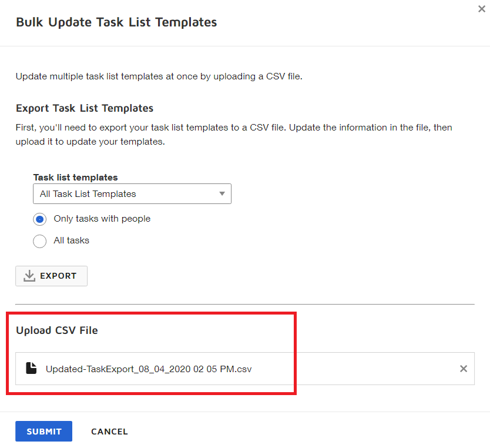Cancel the bulk update
490x448 pixels.
pyautogui.click(x=109, y=432)
